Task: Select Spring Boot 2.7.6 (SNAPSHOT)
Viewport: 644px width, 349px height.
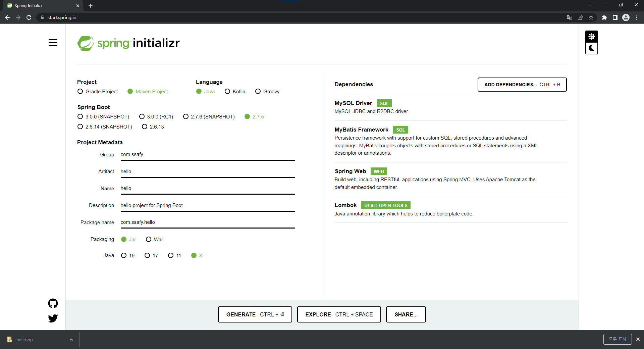Action: [209, 117]
